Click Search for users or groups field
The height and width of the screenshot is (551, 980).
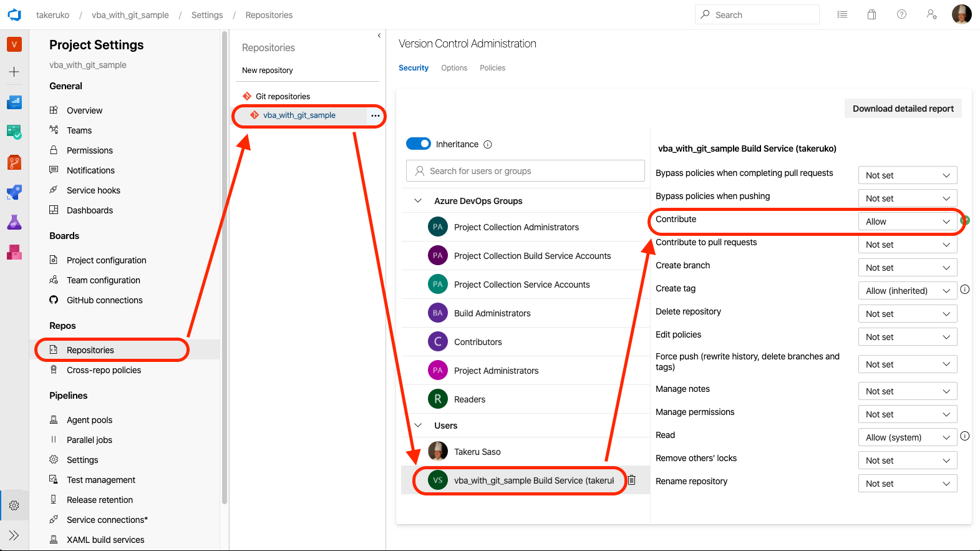click(x=525, y=171)
